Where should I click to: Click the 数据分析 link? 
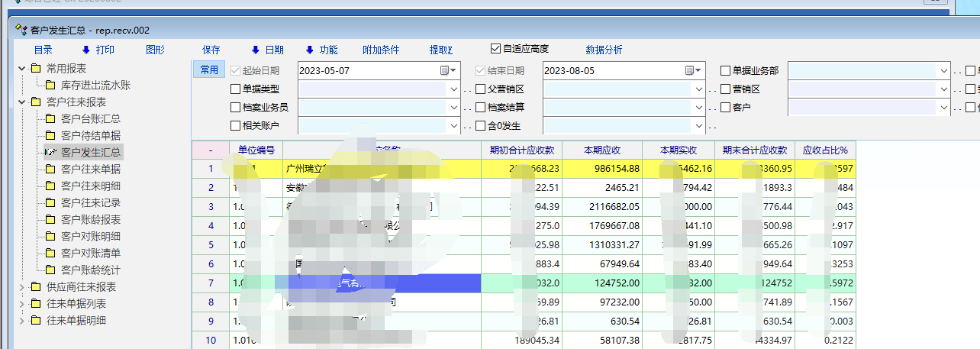pyautogui.click(x=603, y=50)
